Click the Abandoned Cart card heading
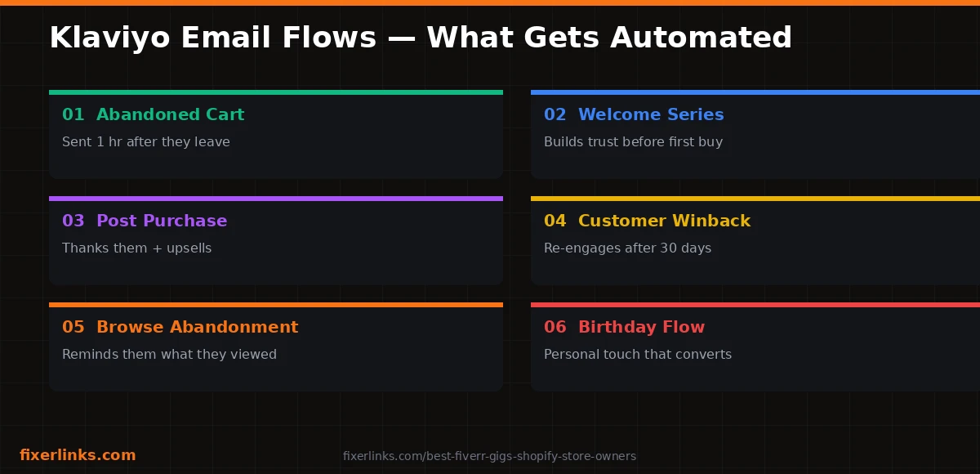The image size is (980, 474). tap(153, 115)
